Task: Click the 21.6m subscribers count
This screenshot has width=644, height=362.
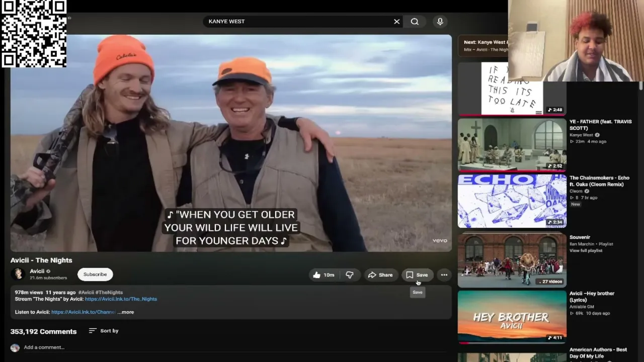Action: coord(48,278)
